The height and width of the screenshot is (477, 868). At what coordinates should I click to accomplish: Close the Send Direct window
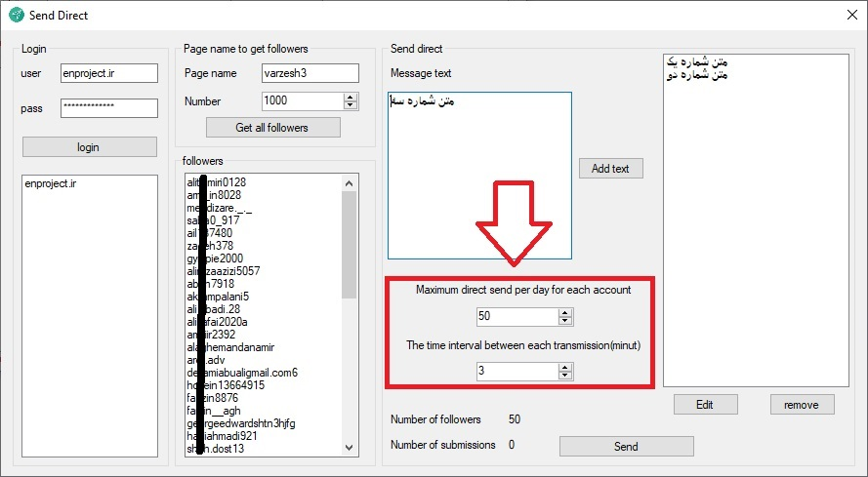point(845,14)
